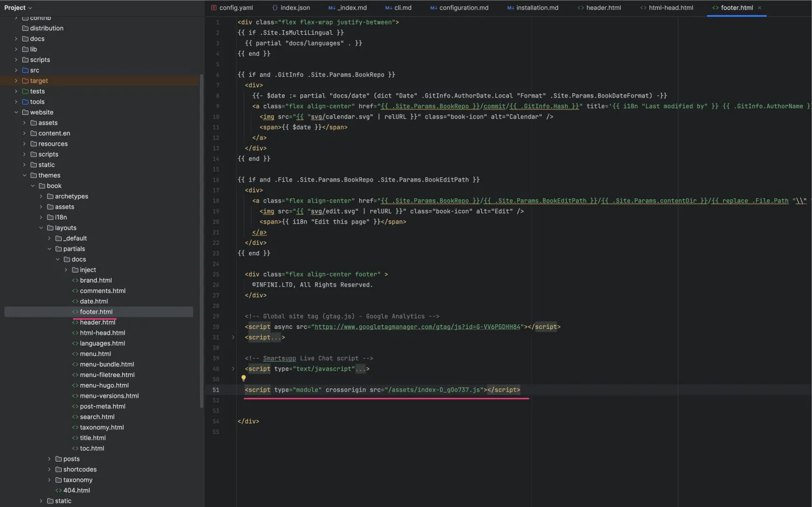812x507 pixels.
Task: Open html-head.html in project tree
Action: 102,333
